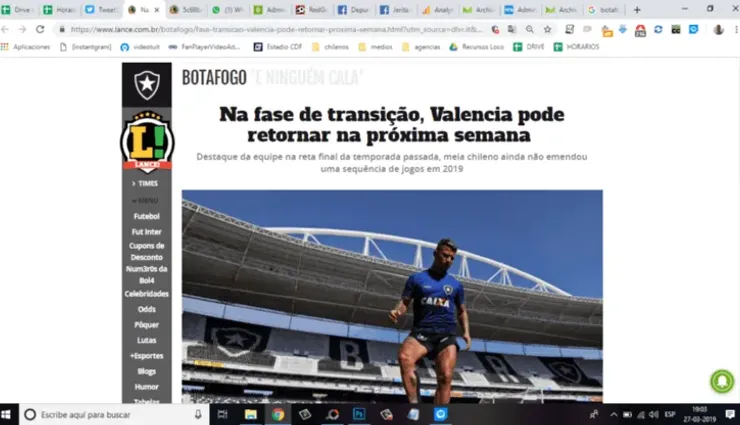Open Photoshop from the taskbar
Viewport: 740px width, 425px height.
click(x=359, y=414)
